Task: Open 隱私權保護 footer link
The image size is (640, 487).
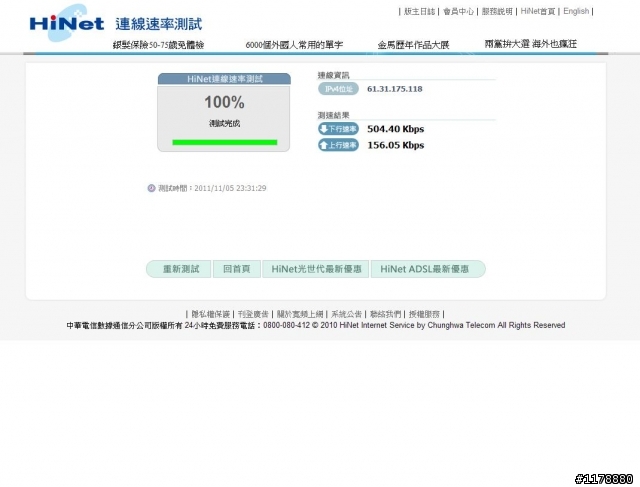Action: [211, 314]
